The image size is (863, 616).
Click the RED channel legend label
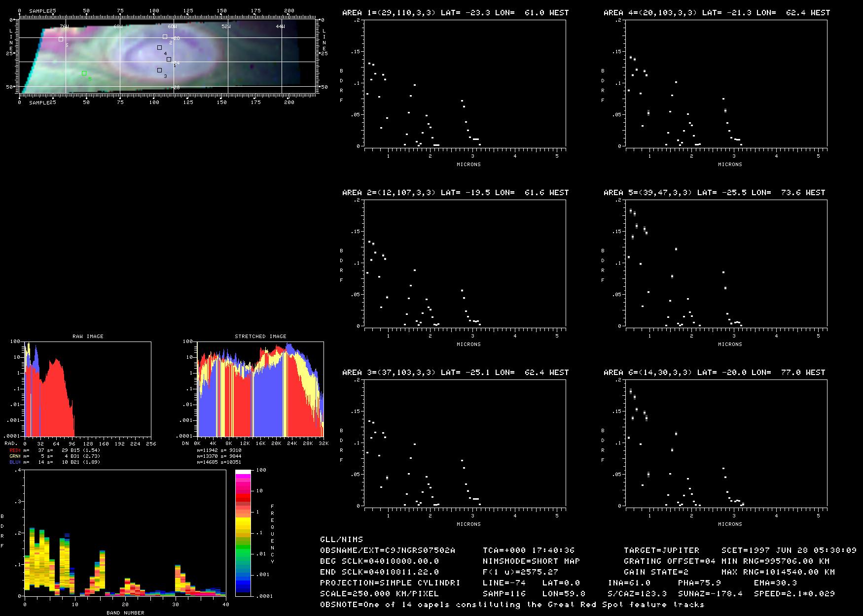(x=15, y=450)
